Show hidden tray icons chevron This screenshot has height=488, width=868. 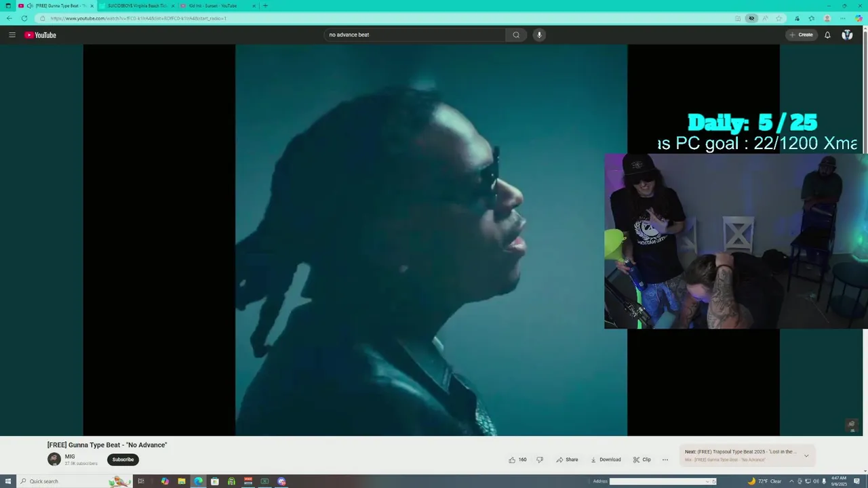(791, 481)
